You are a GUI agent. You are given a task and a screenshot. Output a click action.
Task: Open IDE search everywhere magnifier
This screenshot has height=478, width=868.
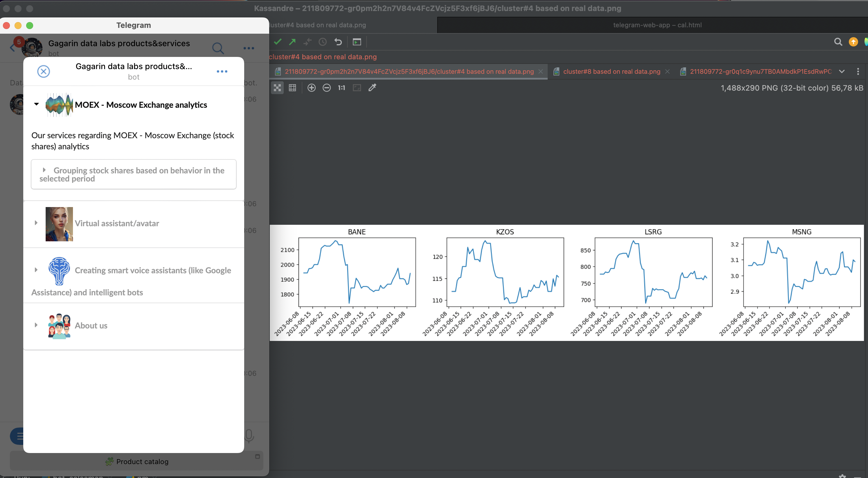[x=838, y=42]
